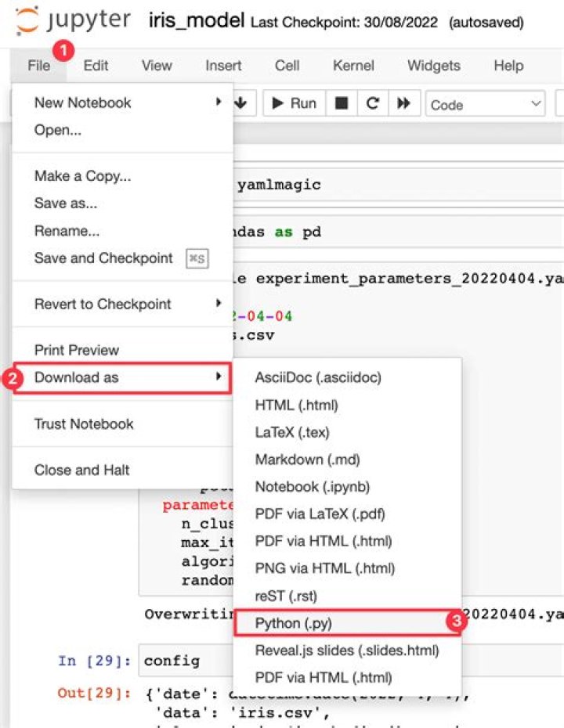564x728 pixels.
Task: Open the Cell menu
Action: click(x=287, y=66)
